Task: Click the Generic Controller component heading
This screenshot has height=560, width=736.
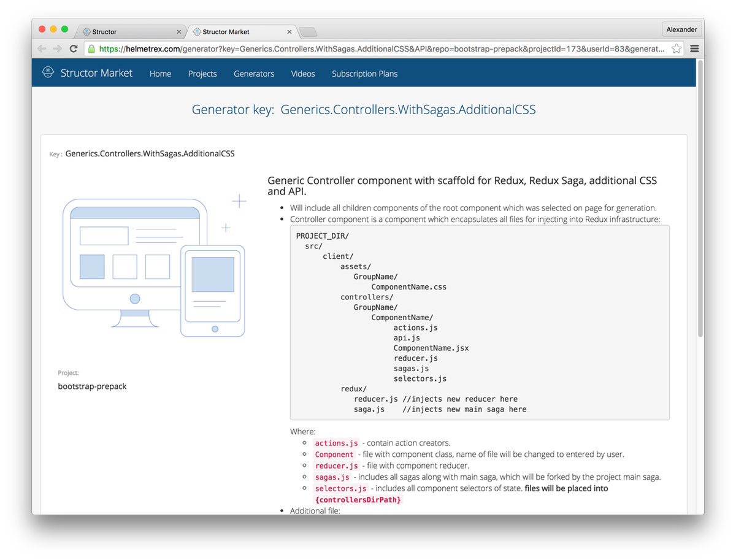Action: click(x=462, y=185)
